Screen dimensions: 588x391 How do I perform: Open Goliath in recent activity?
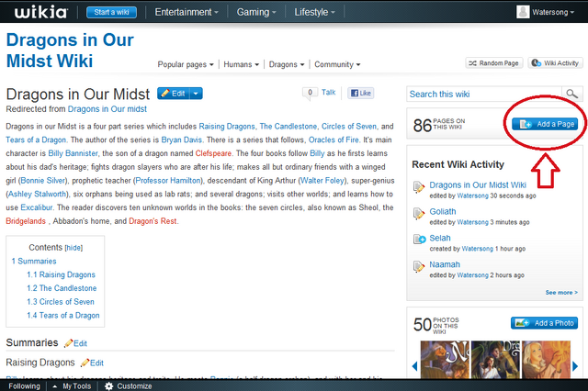point(443,212)
